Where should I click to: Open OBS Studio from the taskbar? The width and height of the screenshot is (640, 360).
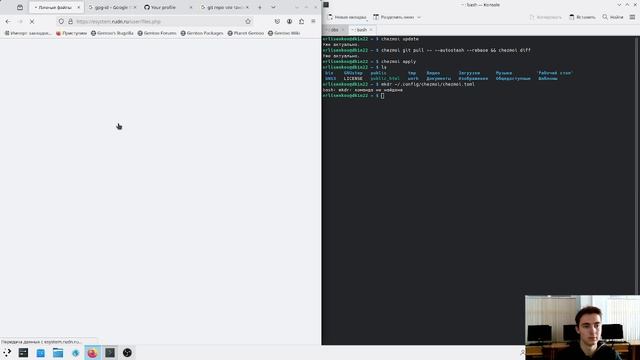click(x=127, y=353)
